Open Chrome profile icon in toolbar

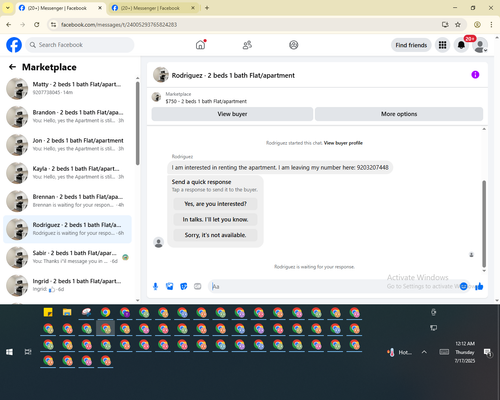click(x=477, y=25)
